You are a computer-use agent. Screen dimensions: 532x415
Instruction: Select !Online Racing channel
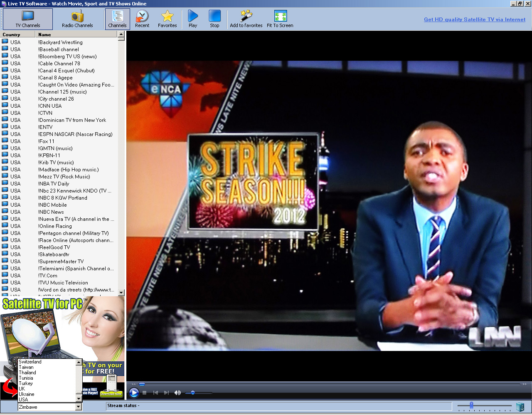pyautogui.click(x=59, y=226)
